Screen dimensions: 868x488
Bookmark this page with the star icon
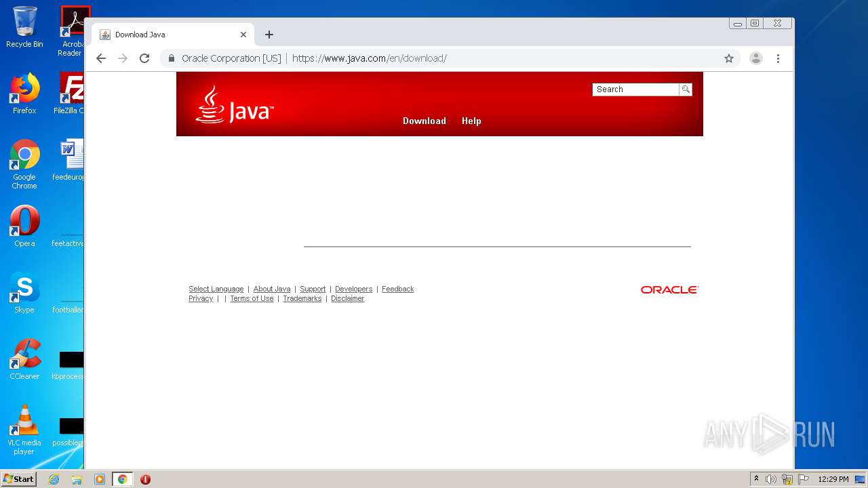coord(729,58)
